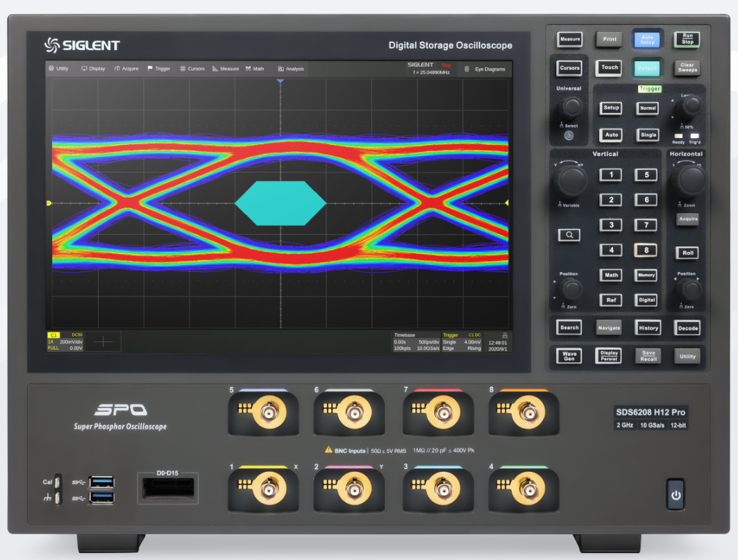
Task: Toggle channel 1 in Vertical section
Action: click(610, 175)
